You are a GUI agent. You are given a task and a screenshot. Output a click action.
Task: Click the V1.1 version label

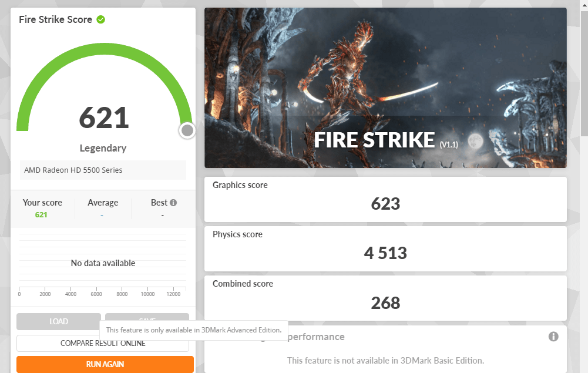pos(449,145)
